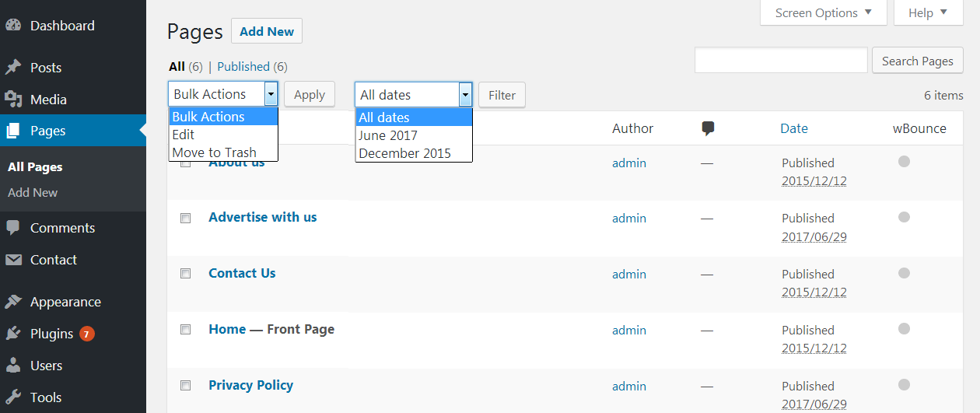980x413 pixels.
Task: Click the comments bubble column header icon
Action: (708, 129)
